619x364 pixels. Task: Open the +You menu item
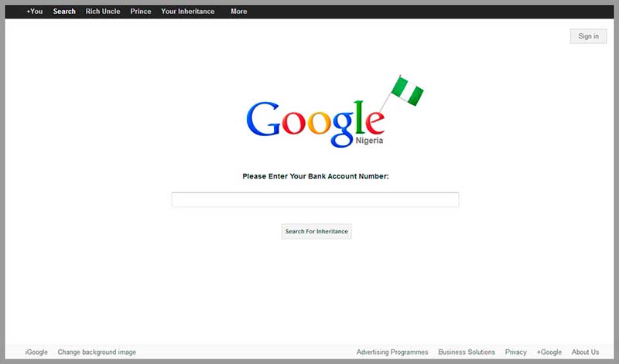point(34,12)
